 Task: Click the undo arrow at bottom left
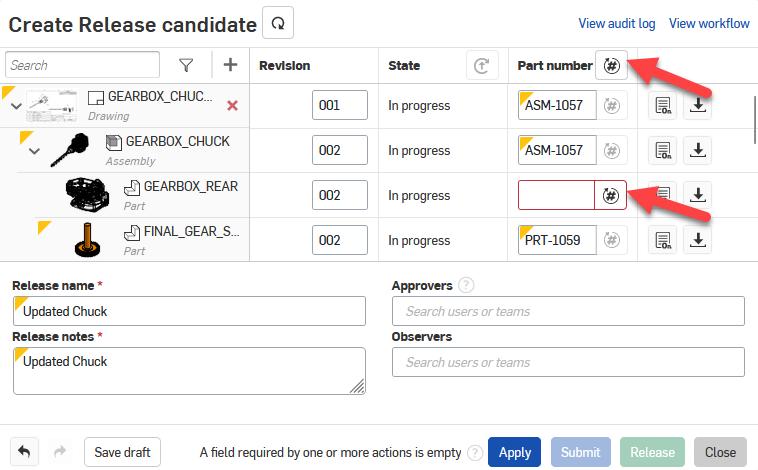24,452
